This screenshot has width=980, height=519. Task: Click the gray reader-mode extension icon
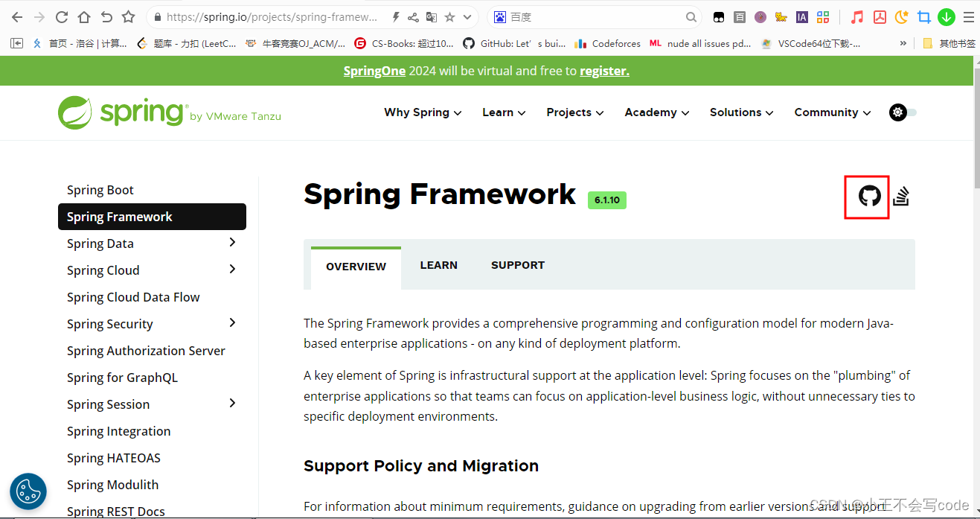(740, 16)
